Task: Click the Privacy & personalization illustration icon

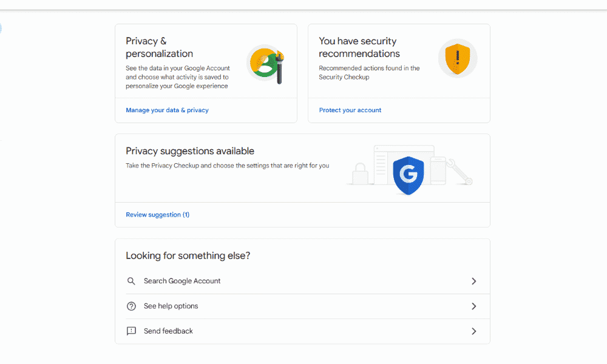Action: [x=266, y=63]
